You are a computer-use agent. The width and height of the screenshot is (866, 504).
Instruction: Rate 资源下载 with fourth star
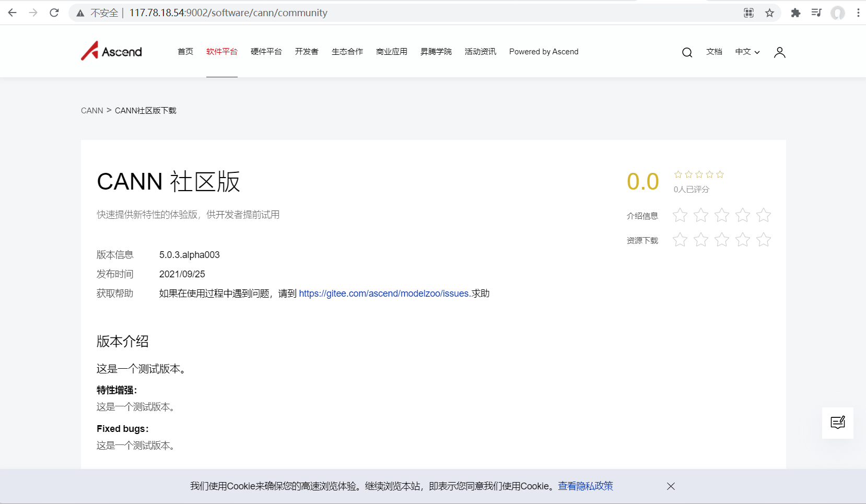click(743, 240)
